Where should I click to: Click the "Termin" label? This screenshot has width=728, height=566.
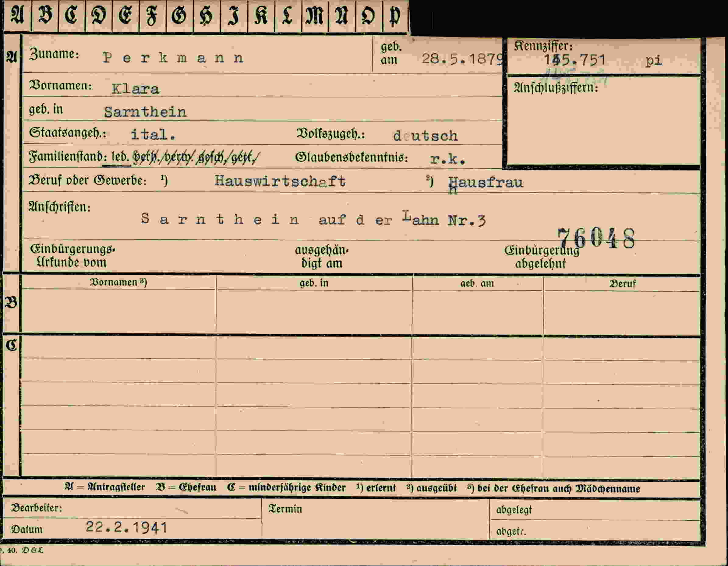click(285, 509)
